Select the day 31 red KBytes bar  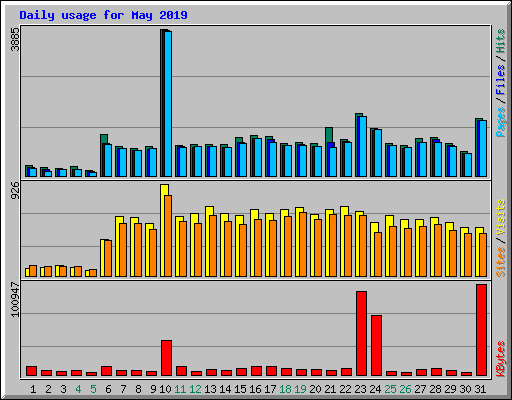coord(481,330)
